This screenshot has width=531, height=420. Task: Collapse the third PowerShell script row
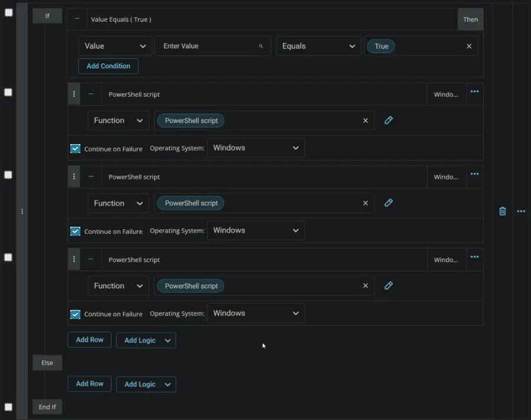(x=91, y=259)
